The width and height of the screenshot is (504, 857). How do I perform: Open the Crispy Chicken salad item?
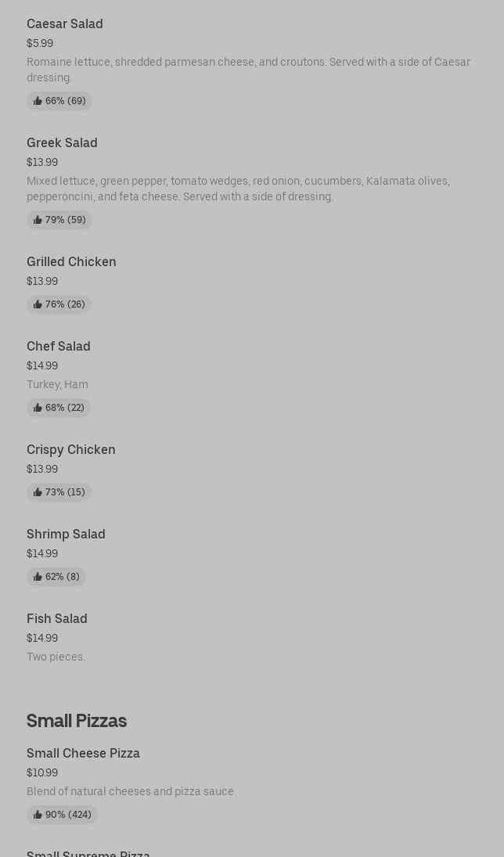[x=71, y=450]
